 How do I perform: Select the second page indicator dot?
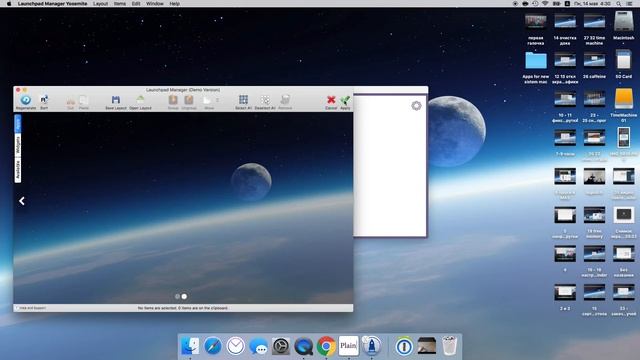tap(184, 296)
